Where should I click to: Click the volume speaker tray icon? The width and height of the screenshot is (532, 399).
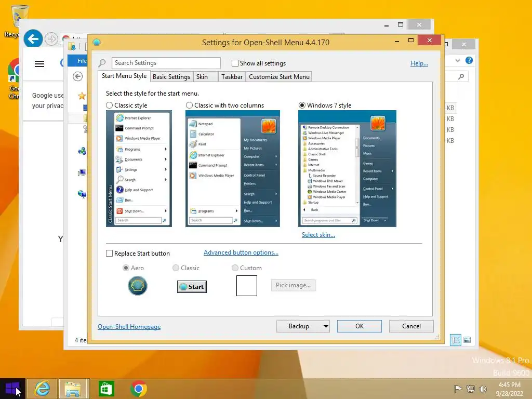coord(483,389)
